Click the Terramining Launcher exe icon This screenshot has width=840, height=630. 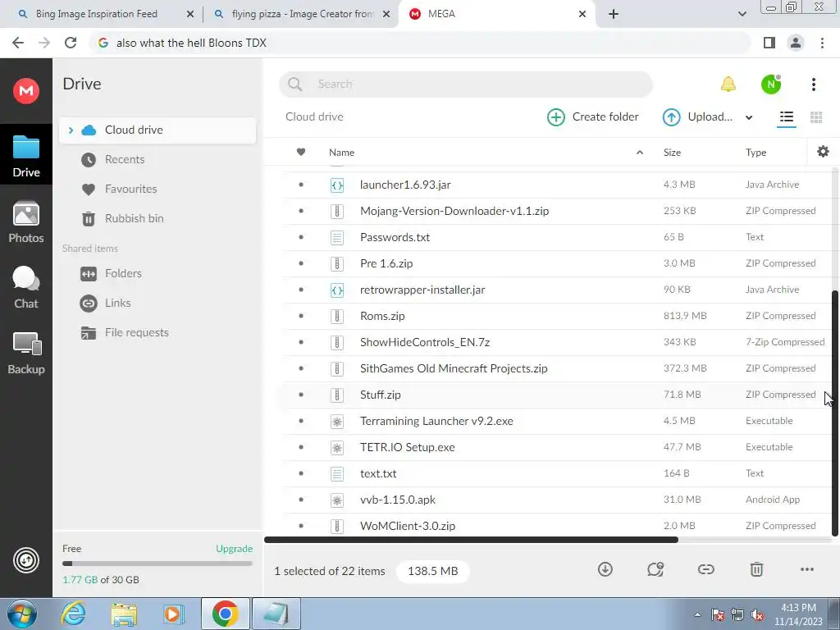[337, 421]
